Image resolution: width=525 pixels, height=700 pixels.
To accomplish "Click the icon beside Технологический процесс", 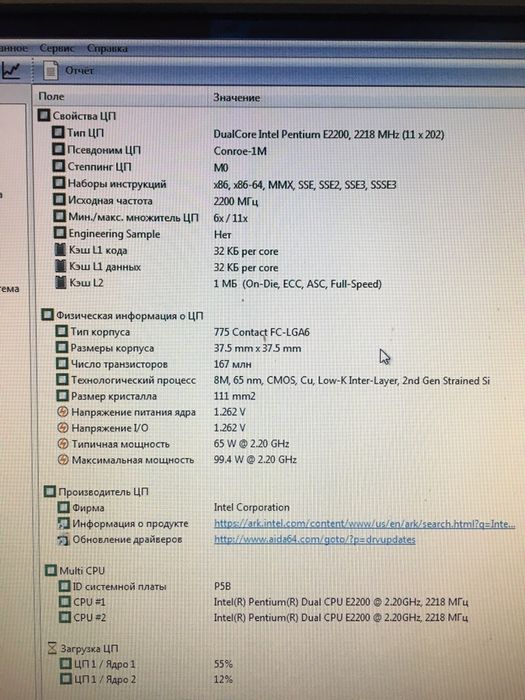I will [62, 379].
